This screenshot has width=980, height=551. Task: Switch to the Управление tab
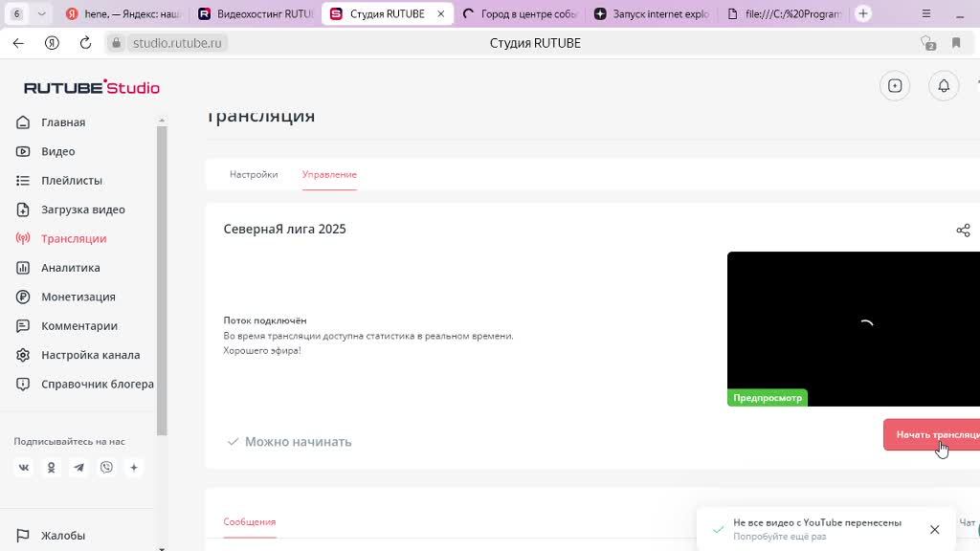click(x=329, y=174)
